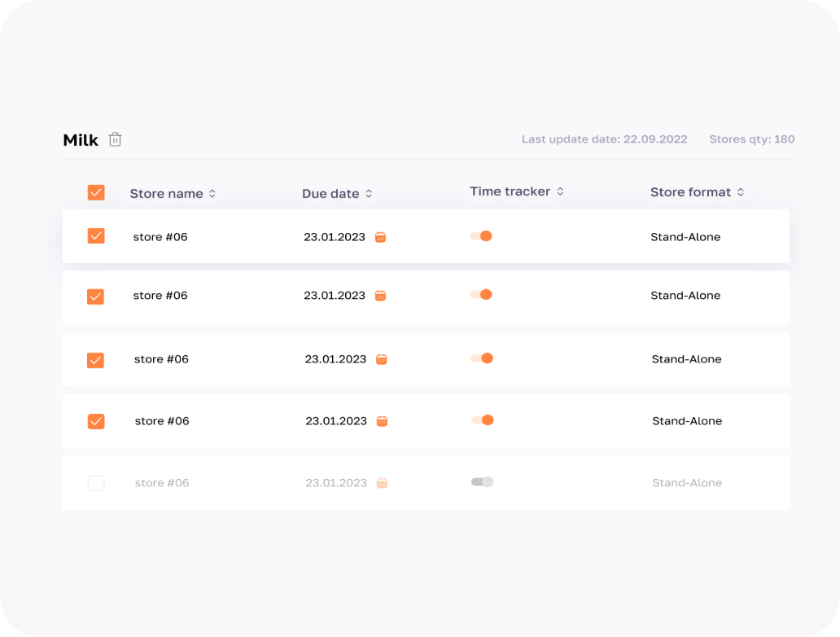Uncheck the first row's store checkbox
The height and width of the screenshot is (637, 840).
pos(96,236)
